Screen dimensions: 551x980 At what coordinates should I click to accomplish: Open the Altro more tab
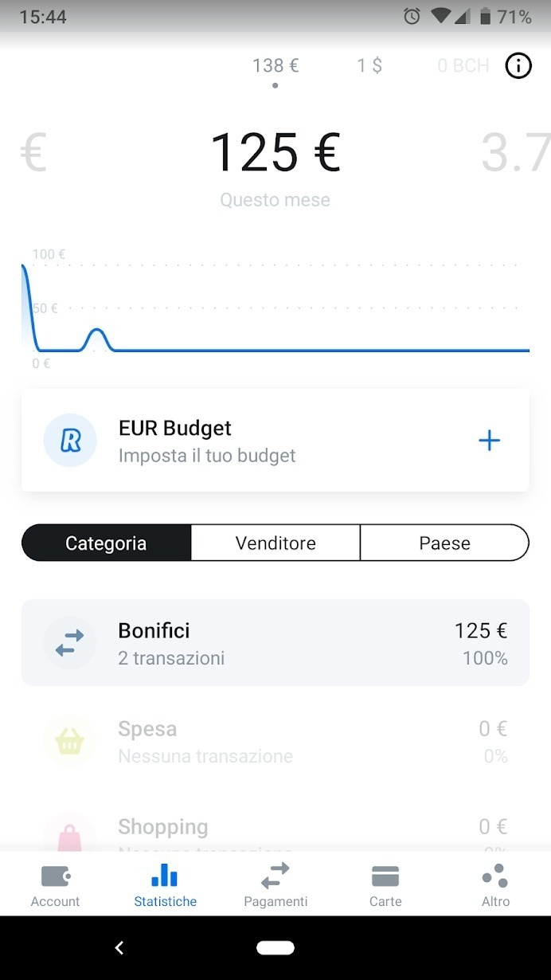coord(495,886)
